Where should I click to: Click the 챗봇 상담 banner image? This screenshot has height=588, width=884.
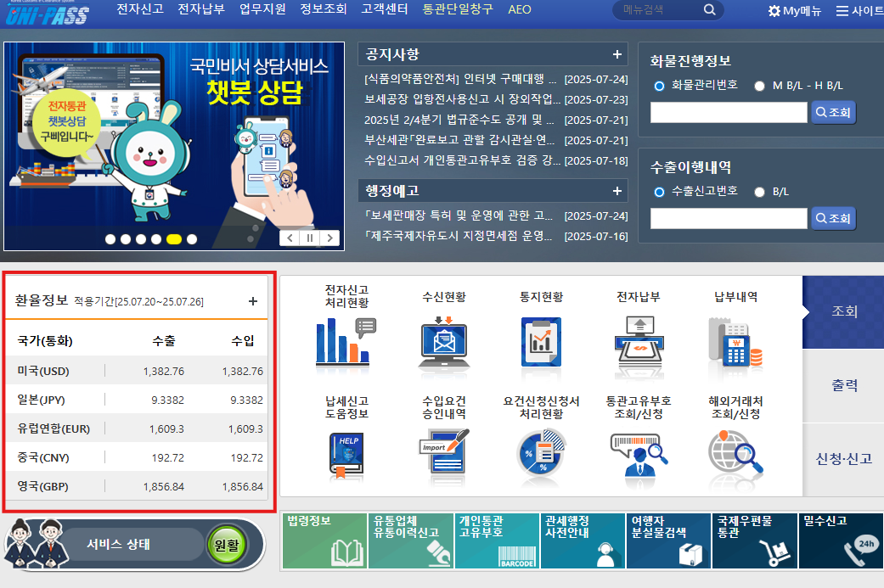pyautogui.click(x=174, y=146)
